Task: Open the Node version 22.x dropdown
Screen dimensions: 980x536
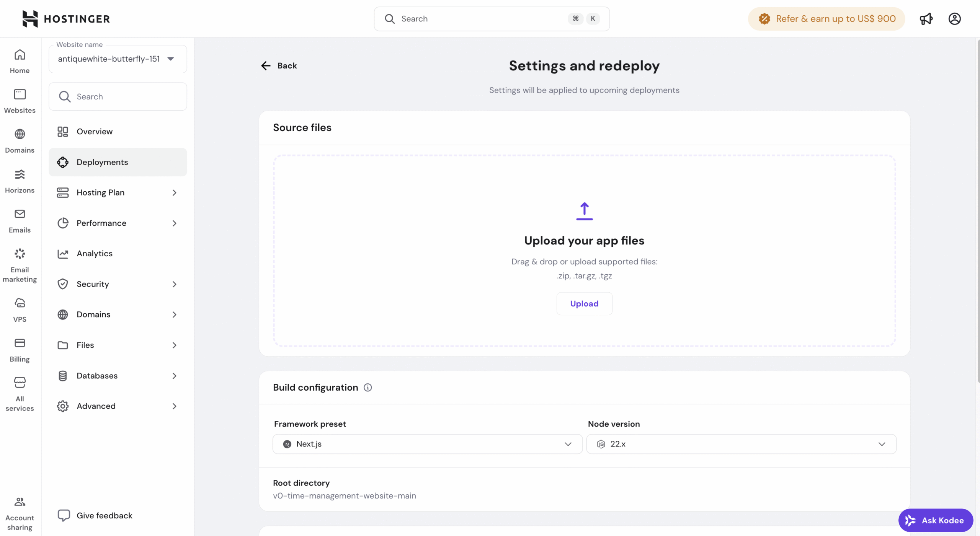Action: [741, 444]
